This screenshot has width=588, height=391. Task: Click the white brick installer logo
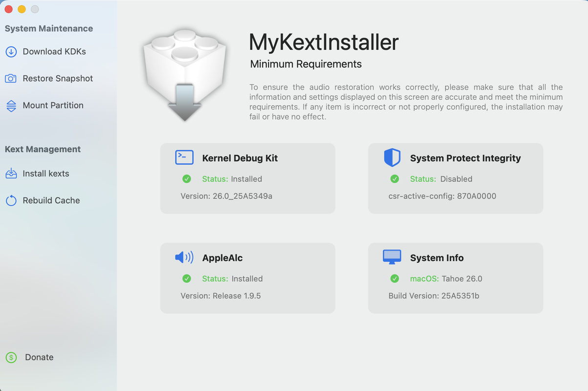185,75
